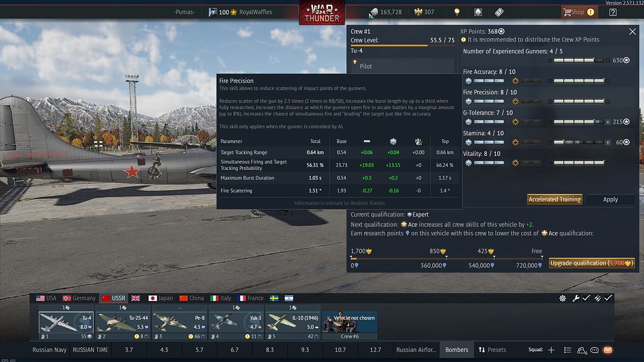Select the Tu-2S-44 vehicle slot
The image size is (644, 362).
click(x=123, y=322)
